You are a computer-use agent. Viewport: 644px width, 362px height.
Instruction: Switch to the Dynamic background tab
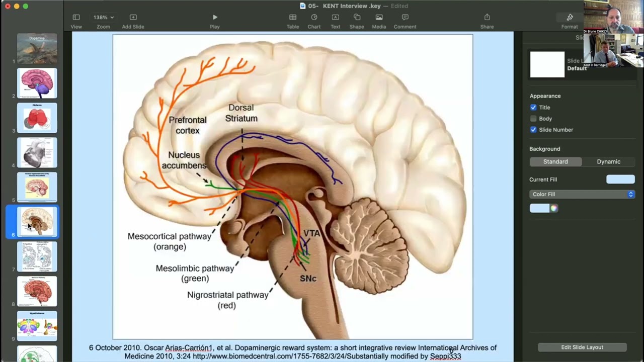click(x=609, y=161)
